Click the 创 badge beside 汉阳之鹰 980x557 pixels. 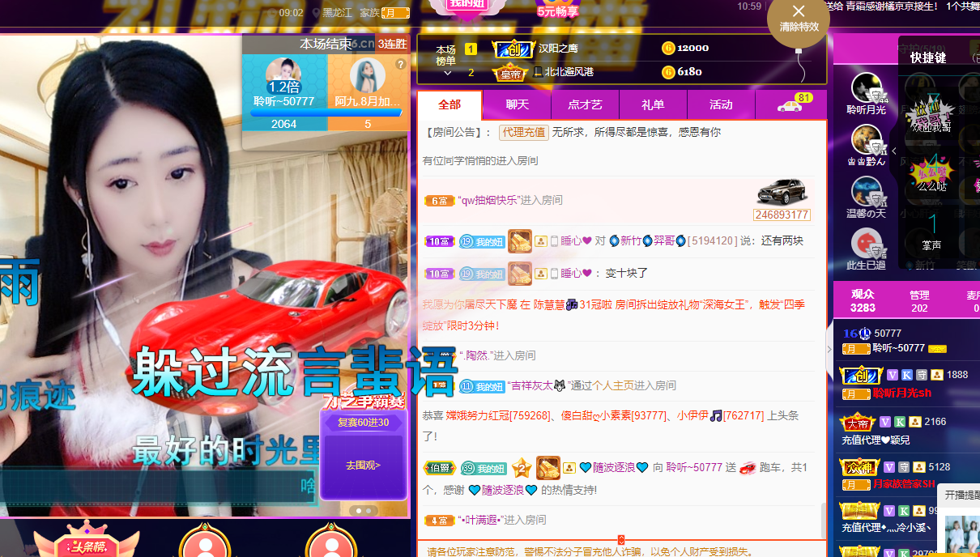tap(513, 49)
